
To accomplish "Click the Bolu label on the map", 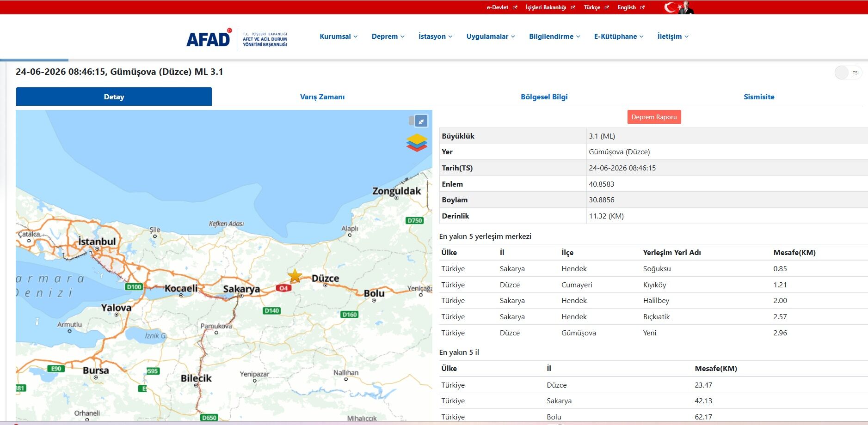I will pyautogui.click(x=374, y=293).
